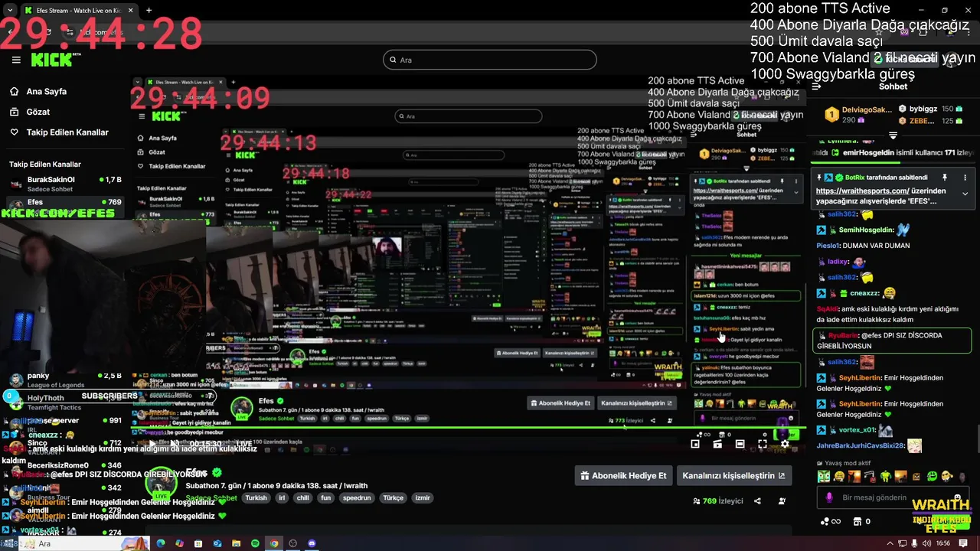Click the taskbar volume icon
Screen dimensions: 980x551
click(927, 543)
